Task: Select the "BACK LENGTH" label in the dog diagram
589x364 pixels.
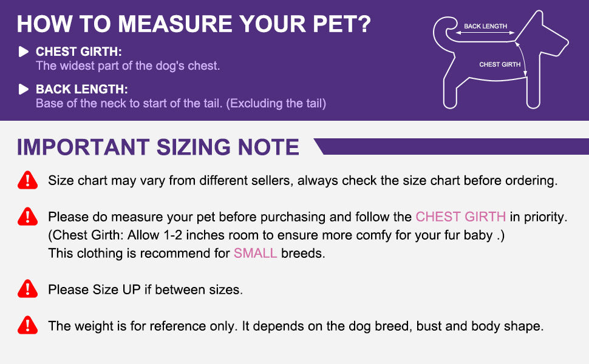Action: coord(485,26)
